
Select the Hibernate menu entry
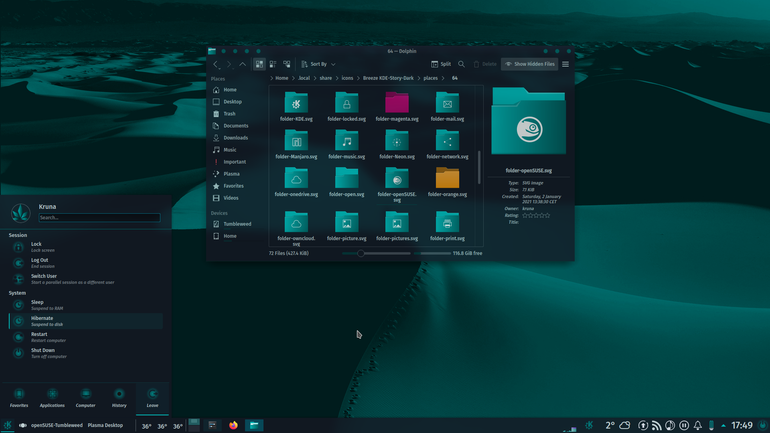[86, 321]
